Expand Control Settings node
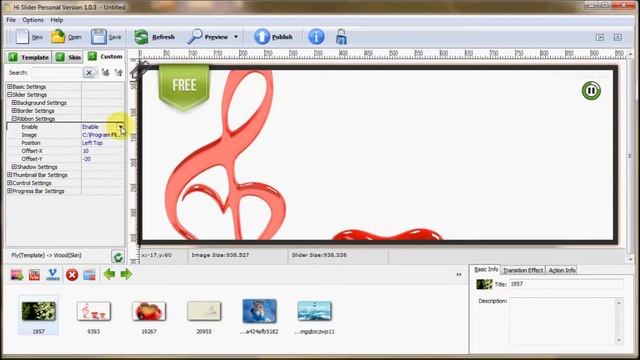The width and height of the screenshot is (640, 360). click(x=9, y=183)
